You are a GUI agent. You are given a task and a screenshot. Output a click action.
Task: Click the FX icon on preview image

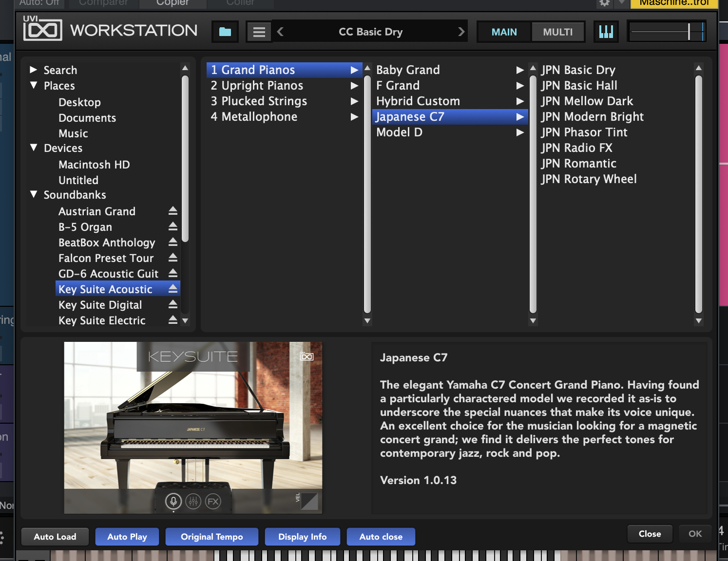click(x=213, y=501)
